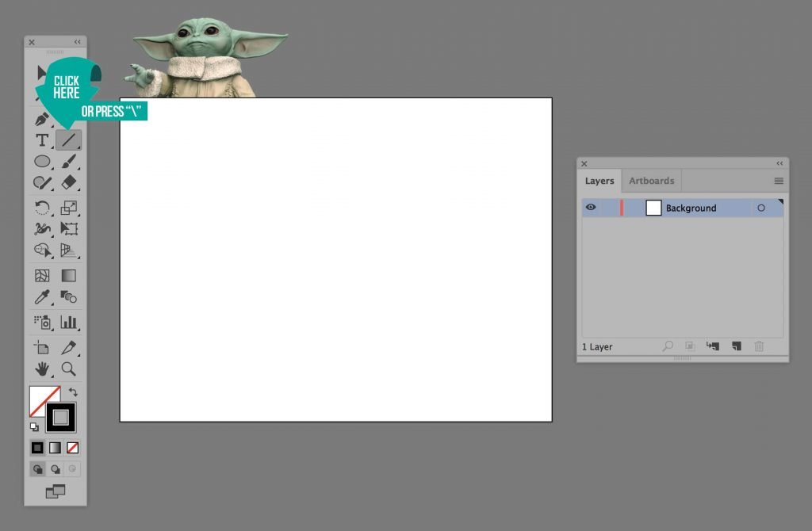Switch to the Layers tab
This screenshot has width=812, height=531.
599,181
